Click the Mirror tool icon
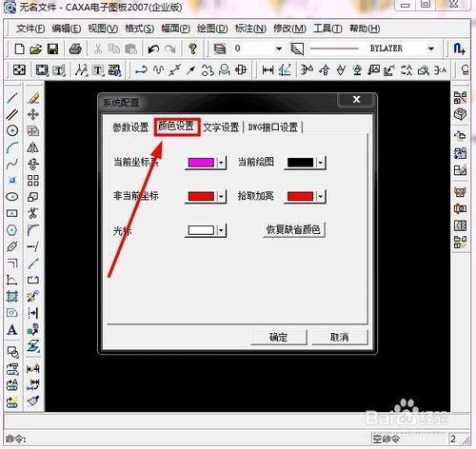The height and width of the screenshot is (449, 476). (33, 147)
